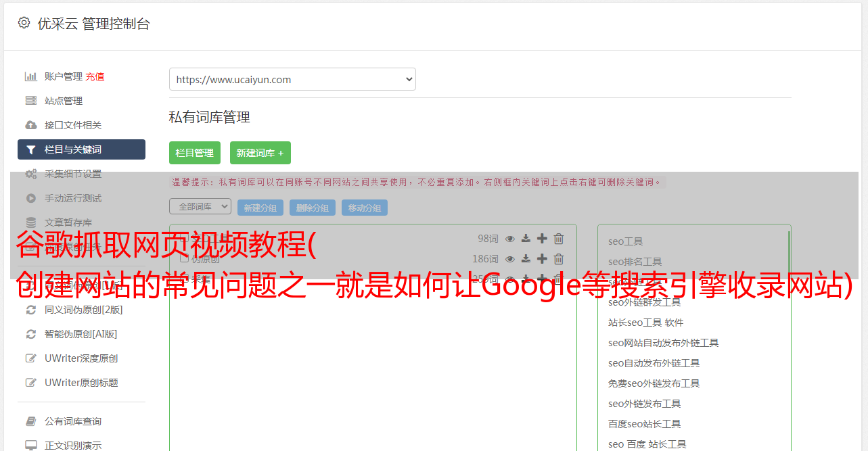
Task: Click the 98词 count text
Action: [x=488, y=239]
